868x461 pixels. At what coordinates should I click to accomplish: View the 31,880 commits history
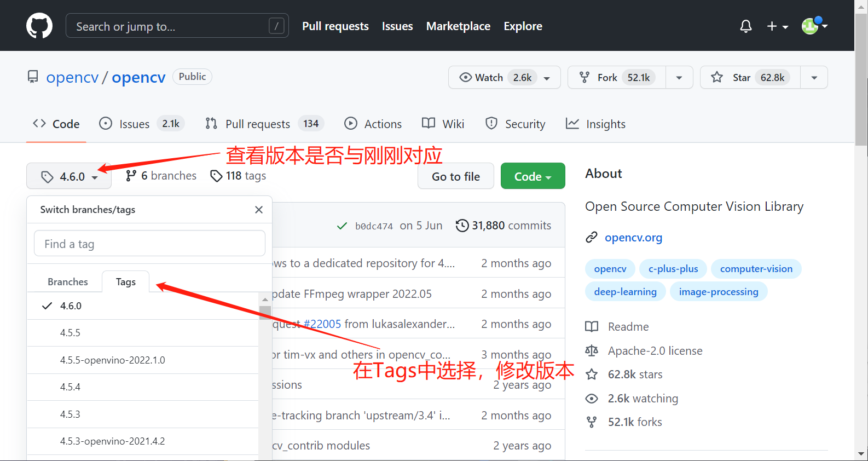coord(504,226)
